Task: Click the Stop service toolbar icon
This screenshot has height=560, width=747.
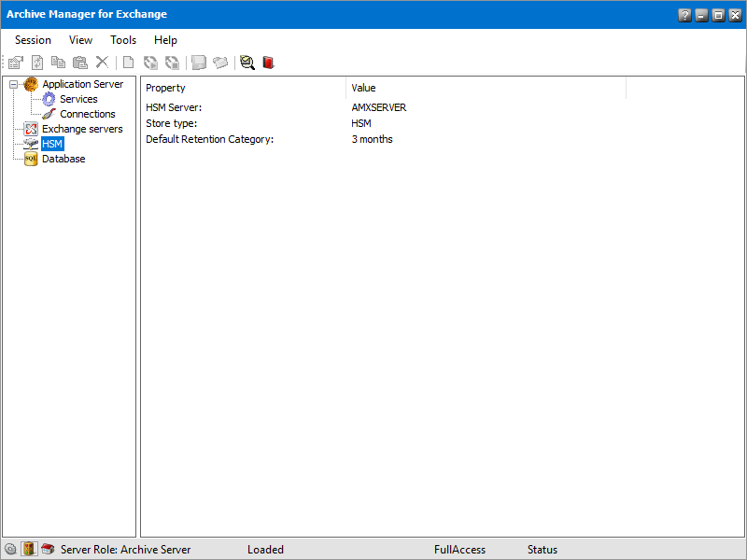Action: coord(172,63)
